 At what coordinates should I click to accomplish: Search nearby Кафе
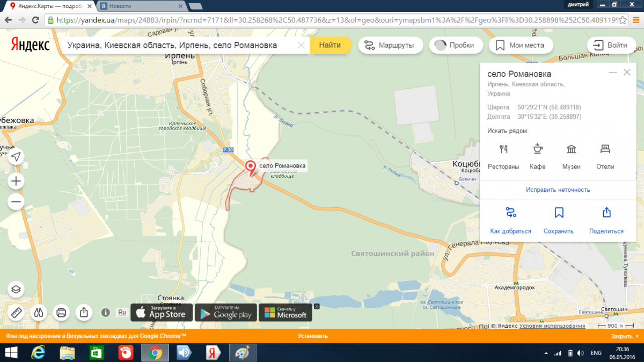537,156
